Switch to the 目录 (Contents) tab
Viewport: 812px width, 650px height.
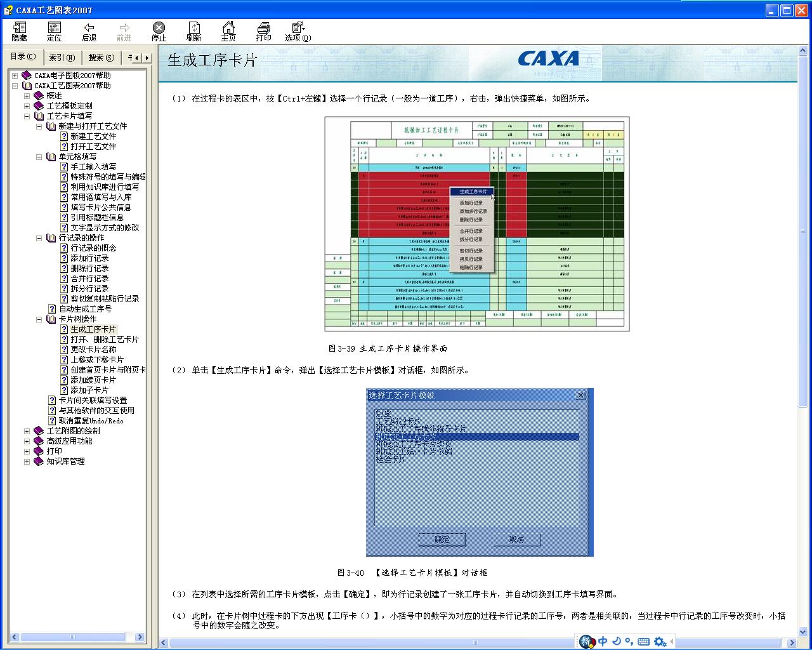point(23,56)
